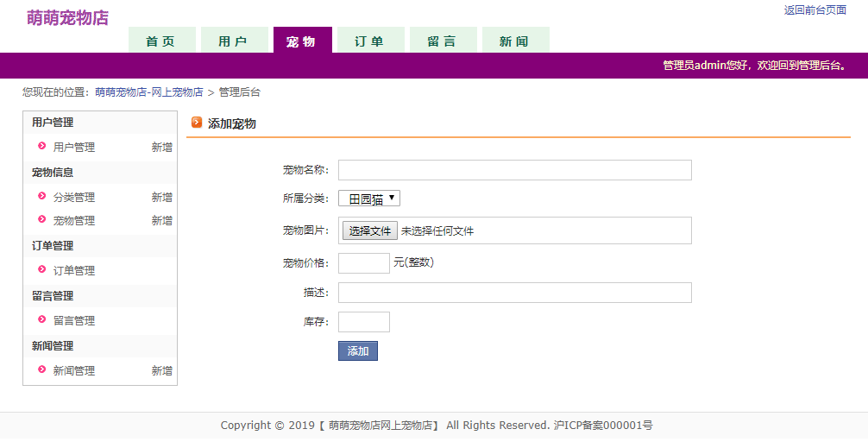
Task: Open 新闻管理 link in the sidebar
Action: click(73, 370)
